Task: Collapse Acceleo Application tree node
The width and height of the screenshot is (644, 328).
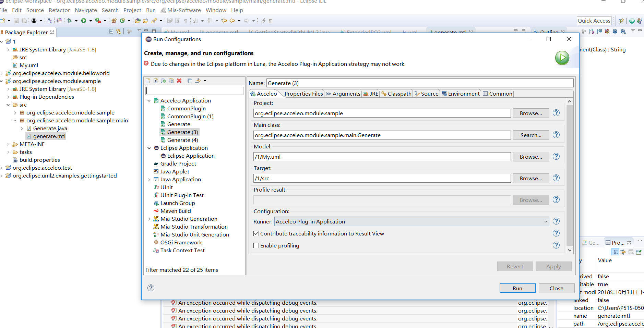Action: [x=149, y=101]
